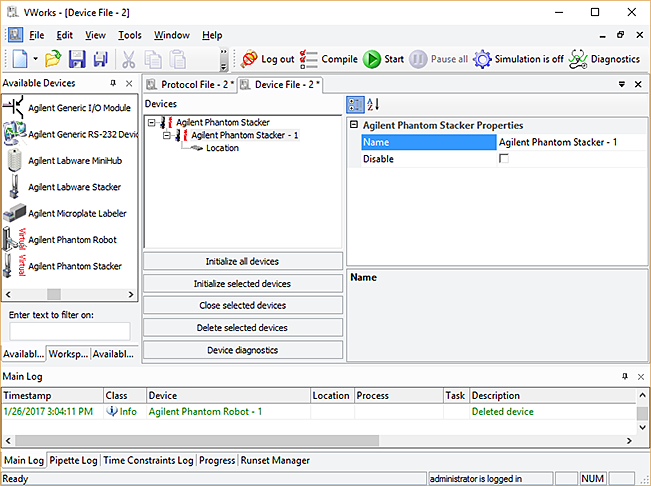Click the device filter text field
Viewport: 651px width, 486px height.
pyautogui.click(x=70, y=331)
